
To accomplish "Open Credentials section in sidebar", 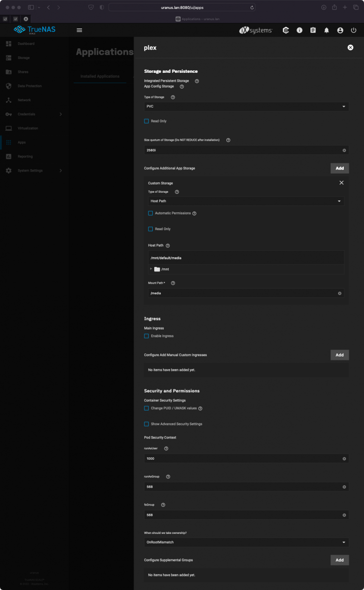I will click(26, 114).
